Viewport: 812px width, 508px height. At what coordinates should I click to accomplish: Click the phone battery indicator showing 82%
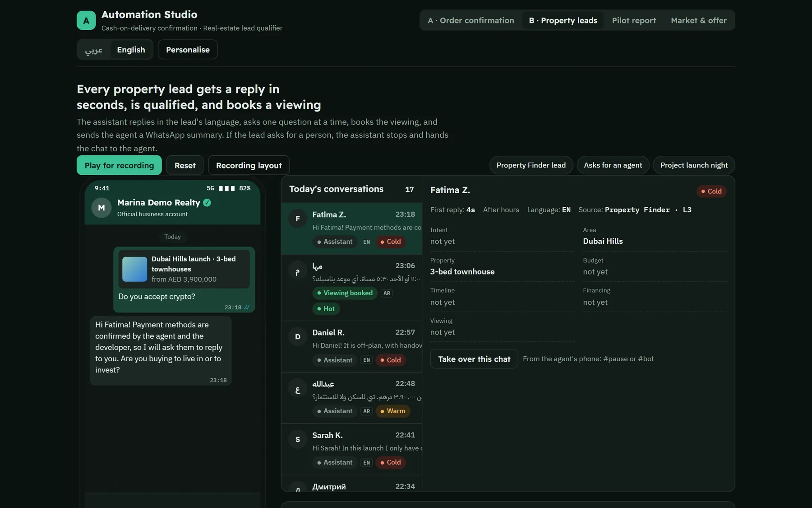point(245,188)
